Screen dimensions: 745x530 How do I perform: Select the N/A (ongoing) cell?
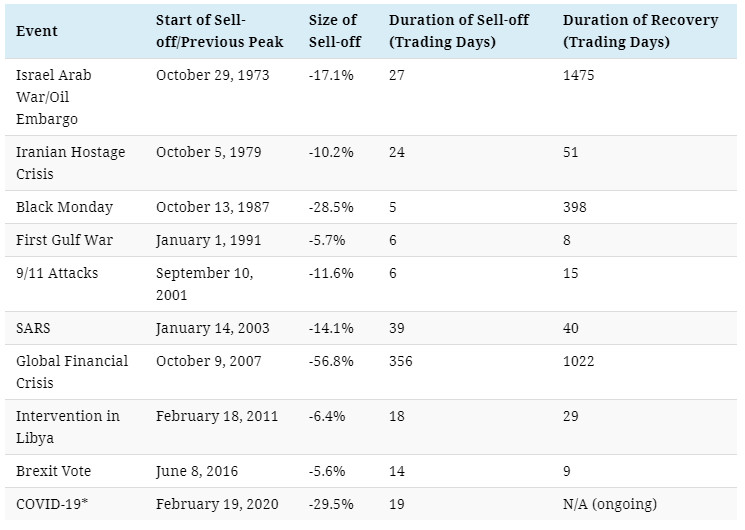pos(611,504)
